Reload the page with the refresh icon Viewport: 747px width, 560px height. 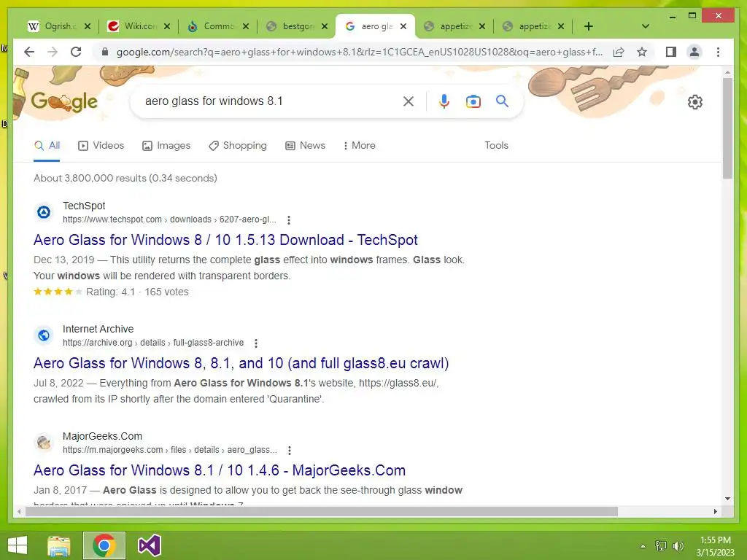pos(76,52)
